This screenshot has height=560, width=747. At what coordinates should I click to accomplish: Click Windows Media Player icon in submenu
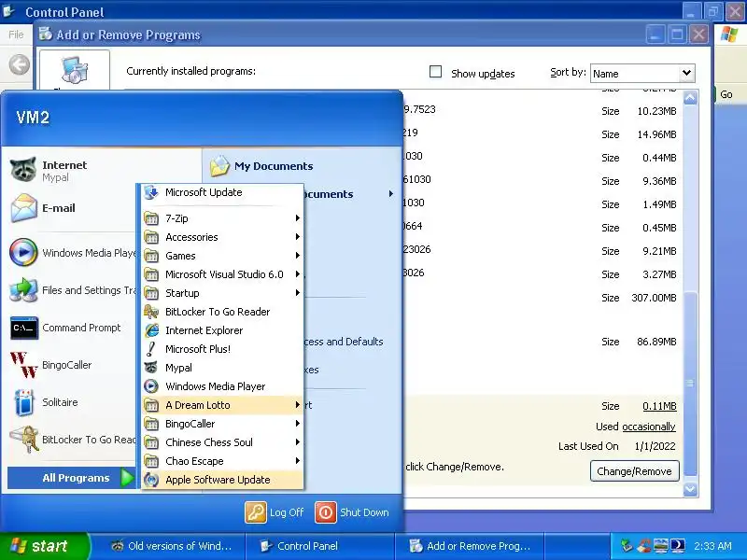(151, 386)
